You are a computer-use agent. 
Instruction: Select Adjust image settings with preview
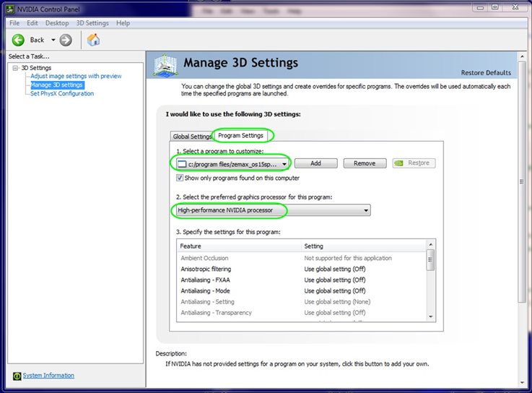[x=76, y=76]
